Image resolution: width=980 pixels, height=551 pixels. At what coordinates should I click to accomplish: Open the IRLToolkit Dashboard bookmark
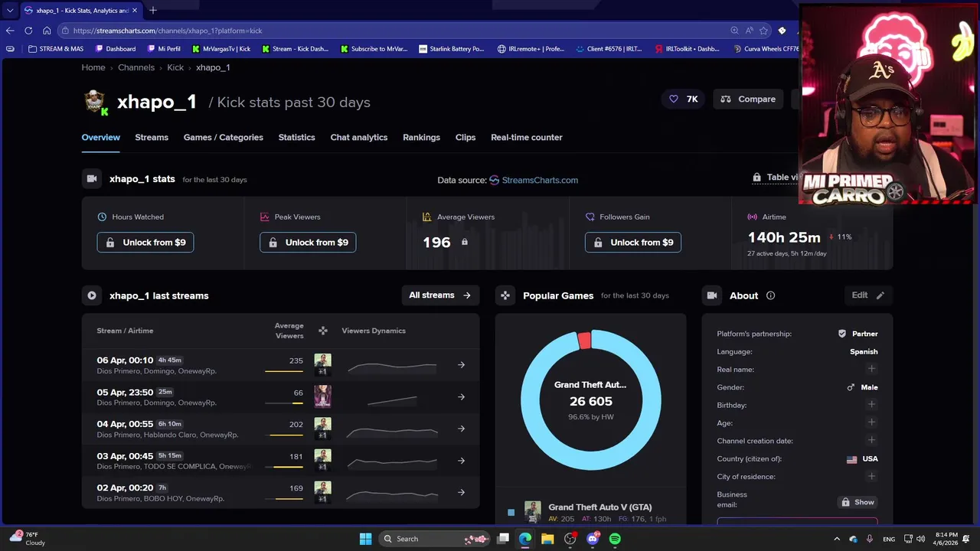click(x=688, y=49)
